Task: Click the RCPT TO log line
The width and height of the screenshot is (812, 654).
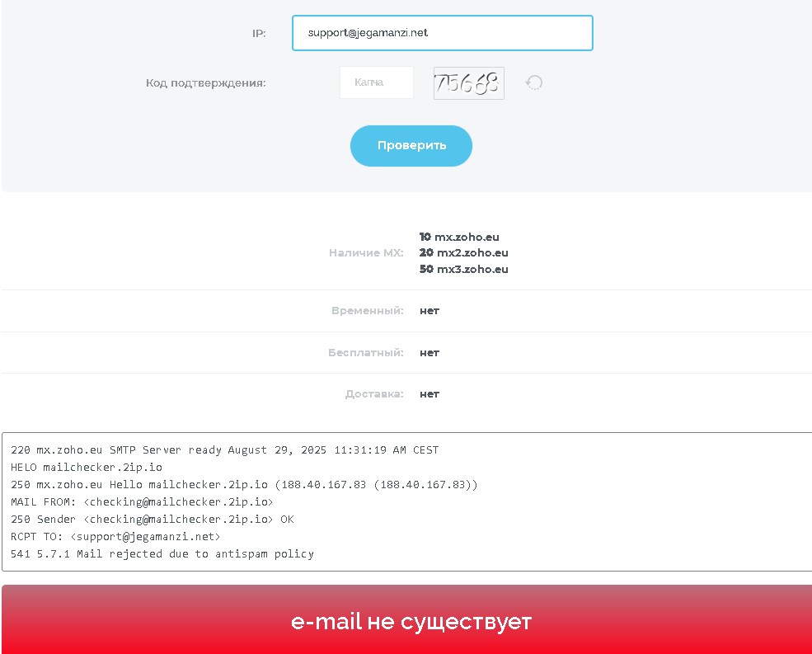Action: [115, 537]
